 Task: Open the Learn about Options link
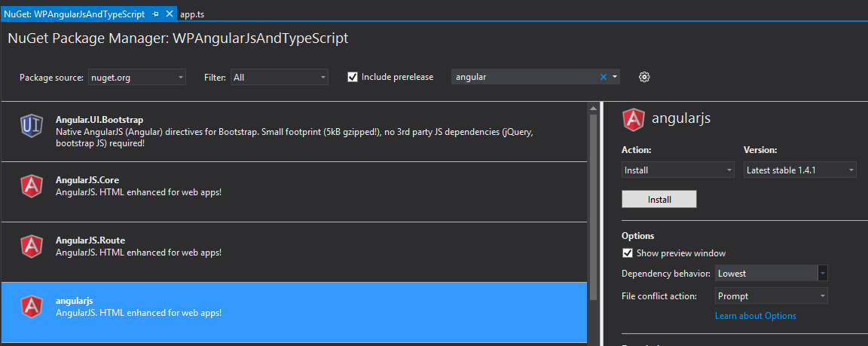click(x=755, y=316)
